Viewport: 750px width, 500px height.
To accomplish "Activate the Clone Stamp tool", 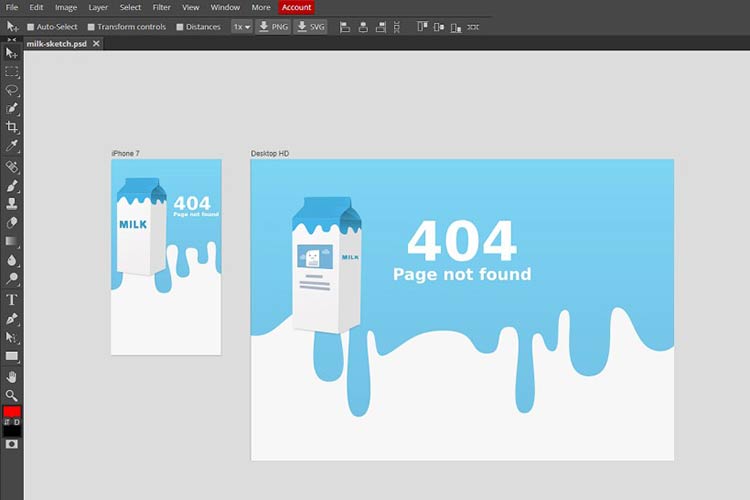I will pos(12,204).
